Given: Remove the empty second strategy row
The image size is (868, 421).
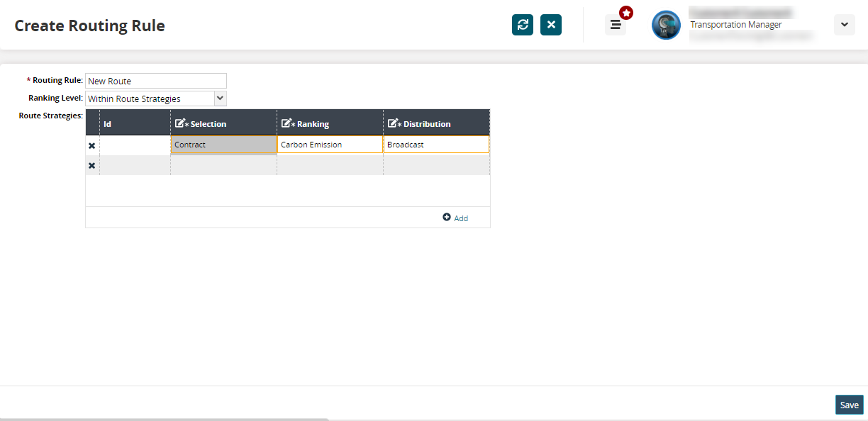Looking at the screenshot, I should (91, 165).
